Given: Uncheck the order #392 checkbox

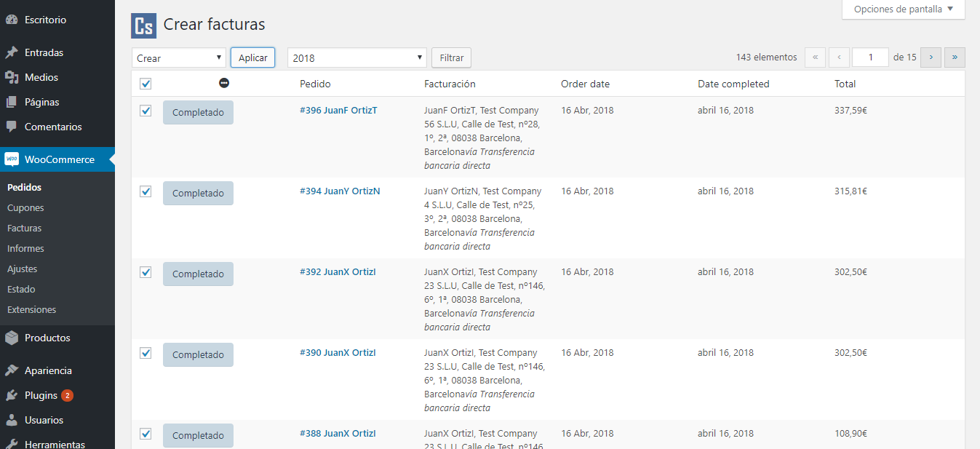Looking at the screenshot, I should coord(146,272).
